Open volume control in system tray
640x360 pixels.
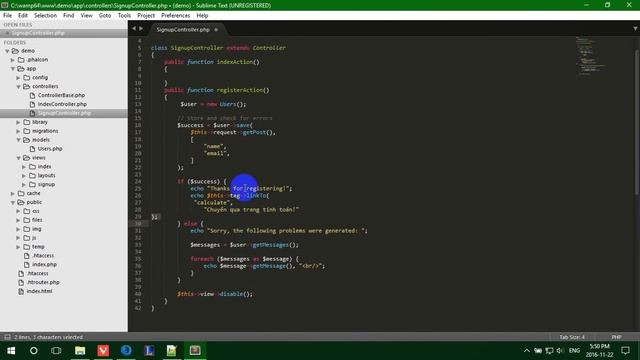(x=560, y=351)
